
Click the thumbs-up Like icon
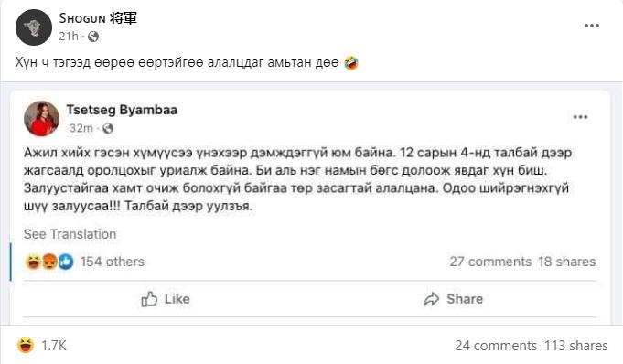[x=149, y=299]
